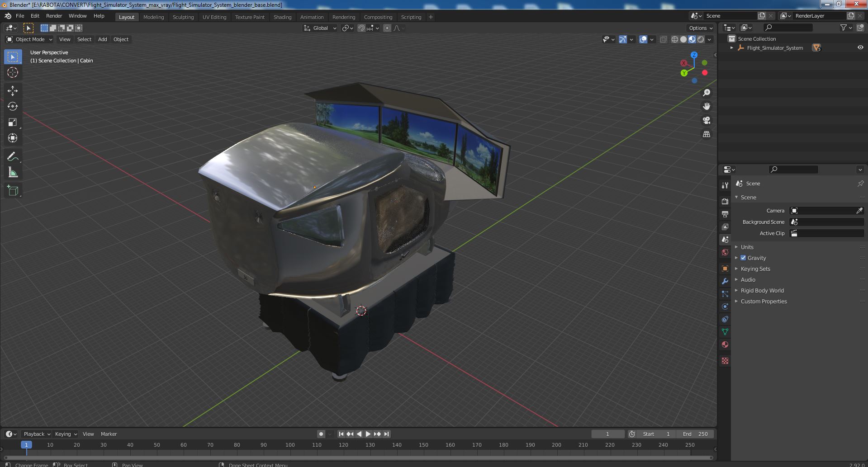The height and width of the screenshot is (467, 868).
Task: Click the Camera field in Scene properties
Action: (x=827, y=211)
